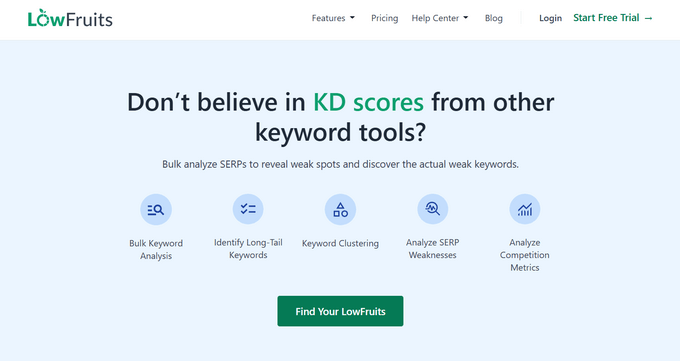The width and height of the screenshot is (680, 361).
Task: Click Start Free Trial link
Action: point(613,18)
